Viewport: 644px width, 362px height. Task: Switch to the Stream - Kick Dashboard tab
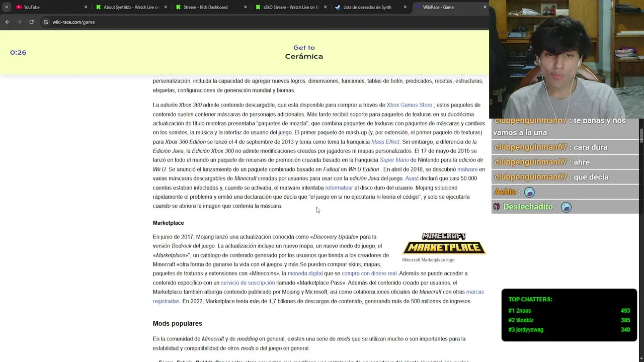click(211, 7)
